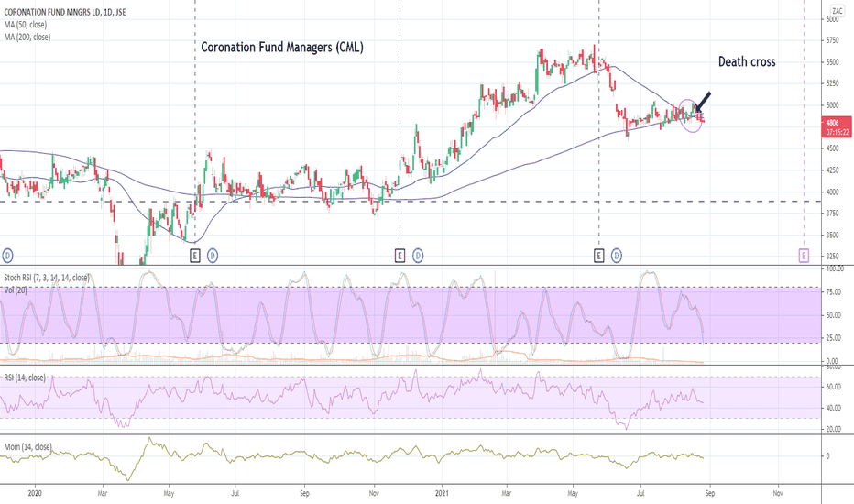Click the 3750 price axis label
The image size is (854, 504).
click(832, 213)
